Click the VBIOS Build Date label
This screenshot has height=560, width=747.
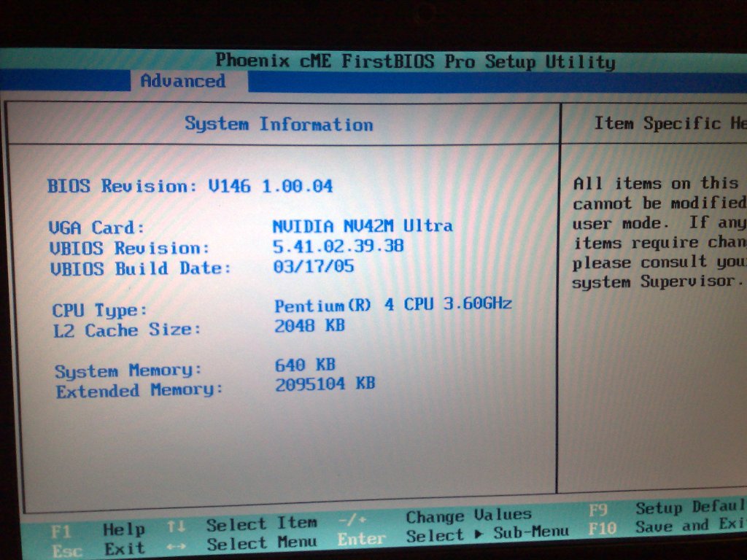pyautogui.click(x=141, y=268)
